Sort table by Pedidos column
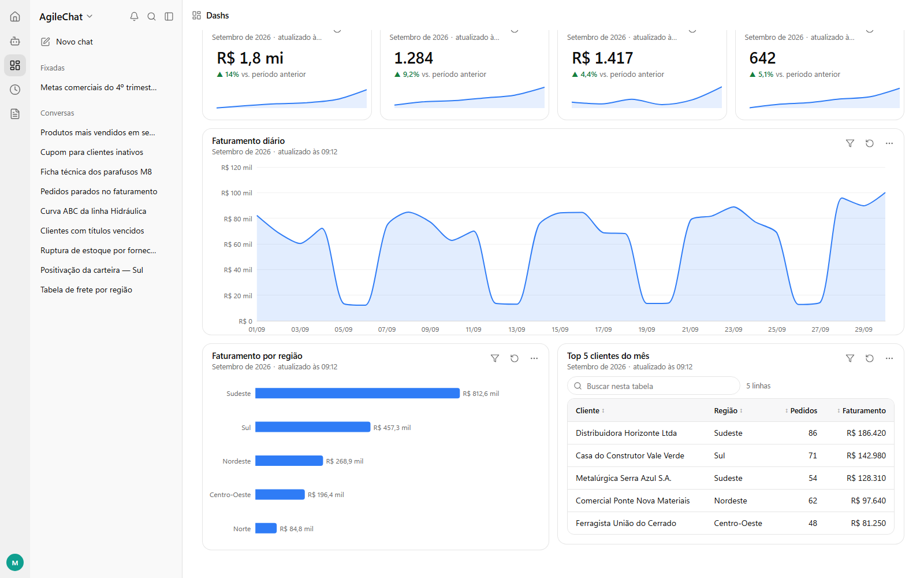The height and width of the screenshot is (578, 924). [801, 411]
